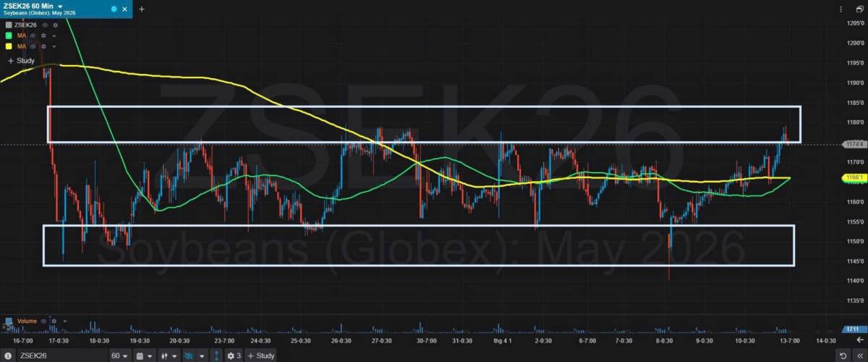Open the calendar date range menu
868x362 pixels.
(x=144, y=355)
